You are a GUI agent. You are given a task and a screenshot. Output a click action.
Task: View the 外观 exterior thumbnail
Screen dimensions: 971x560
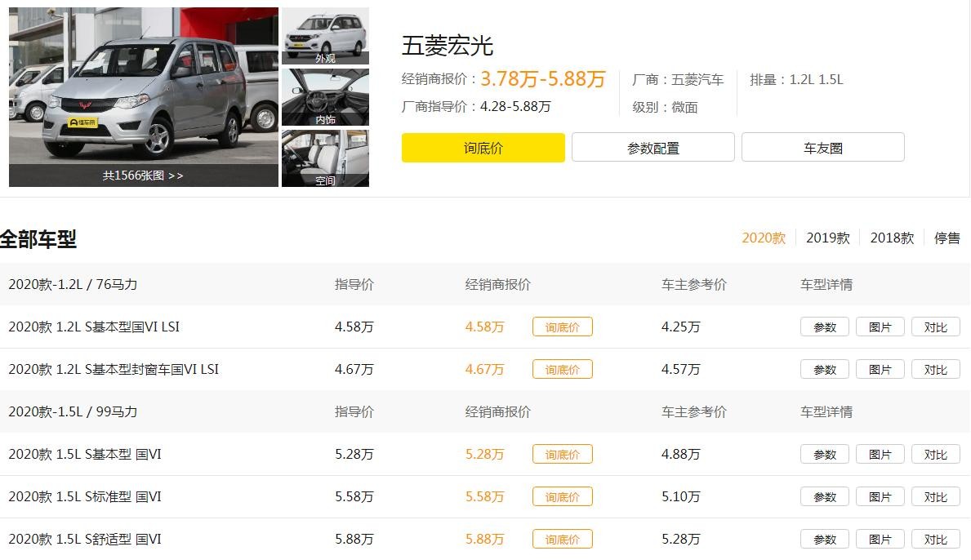(x=325, y=35)
